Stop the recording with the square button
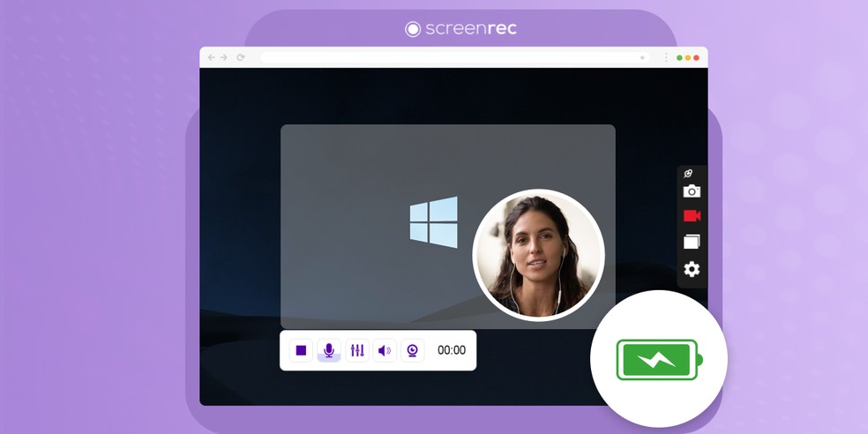This screenshot has width=868, height=434. pos(301,350)
